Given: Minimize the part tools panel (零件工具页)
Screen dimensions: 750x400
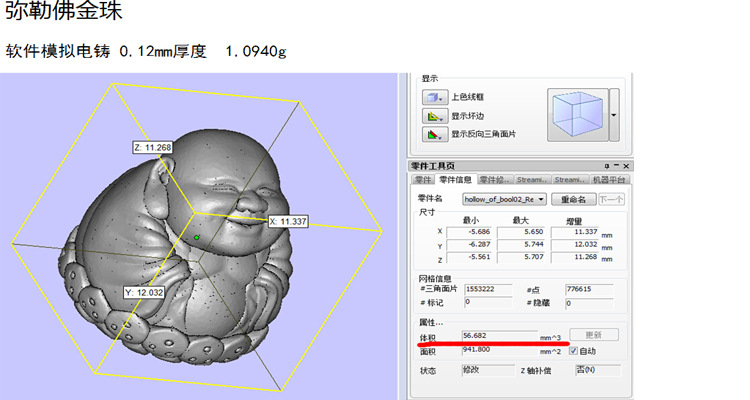Looking at the screenshot, I should pos(616,165).
